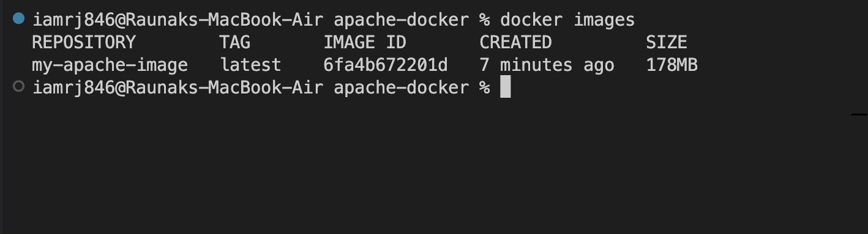
Task: Click the 'docker images' command text
Action: (567, 20)
